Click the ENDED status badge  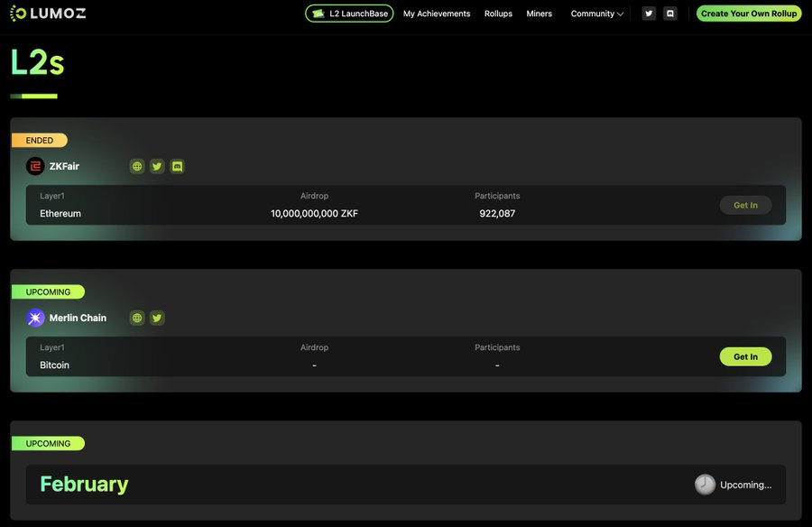(x=40, y=141)
